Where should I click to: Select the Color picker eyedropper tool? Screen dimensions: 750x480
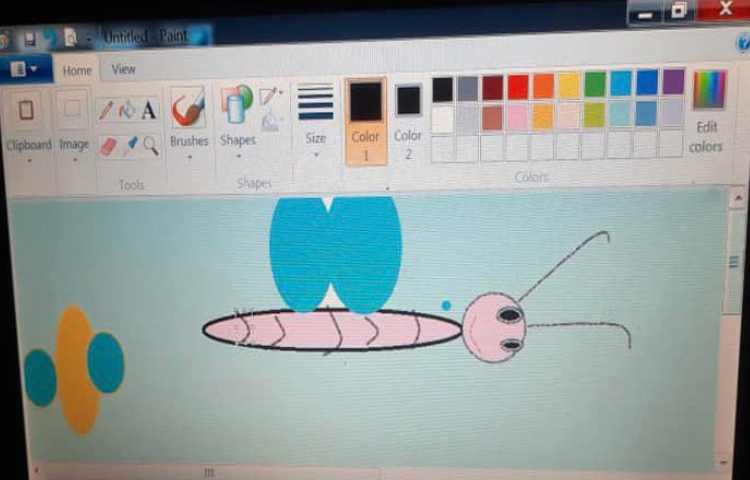point(130,146)
